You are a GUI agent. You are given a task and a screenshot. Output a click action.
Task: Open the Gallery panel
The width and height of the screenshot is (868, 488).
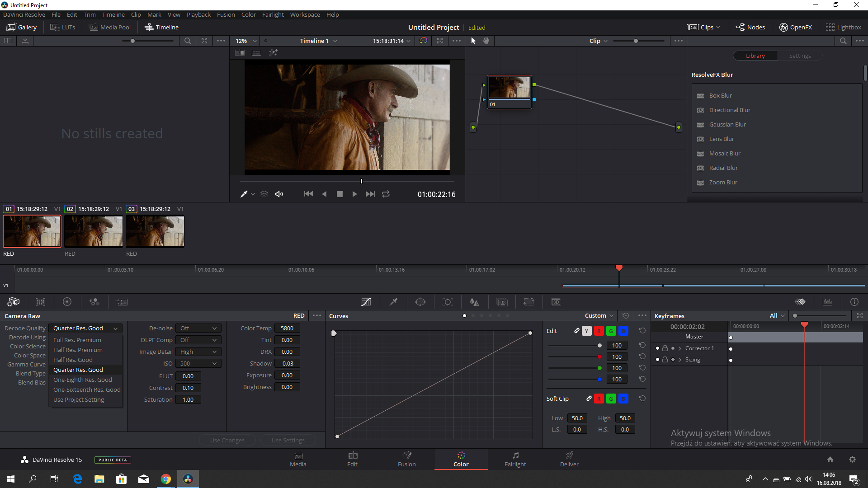click(x=22, y=27)
